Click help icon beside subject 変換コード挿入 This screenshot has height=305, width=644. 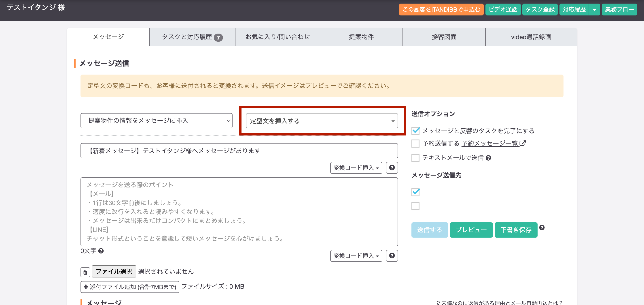[392, 168]
